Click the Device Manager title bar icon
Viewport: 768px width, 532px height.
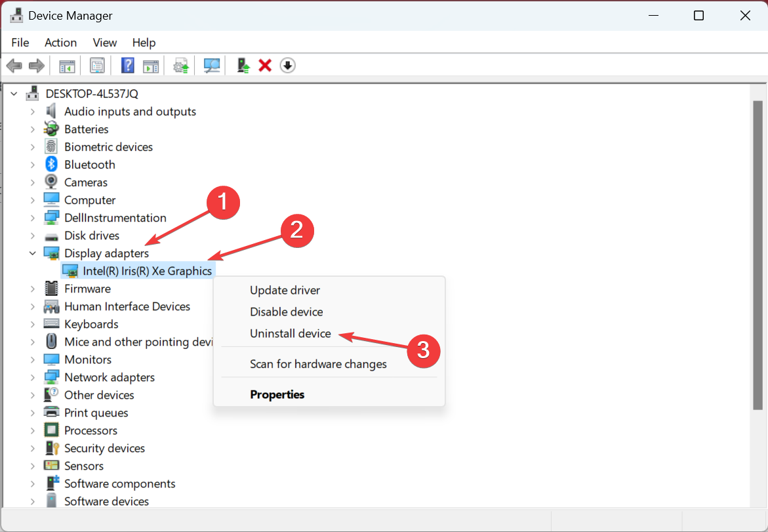[16, 15]
